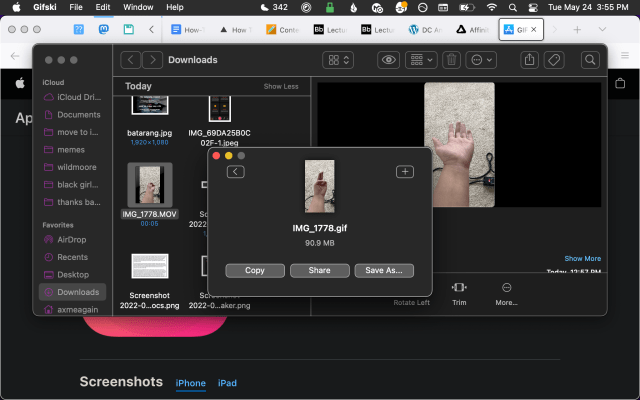Screen dimensions: 640x400
Task: Click More... in preview quick actions
Action: [x=506, y=294]
